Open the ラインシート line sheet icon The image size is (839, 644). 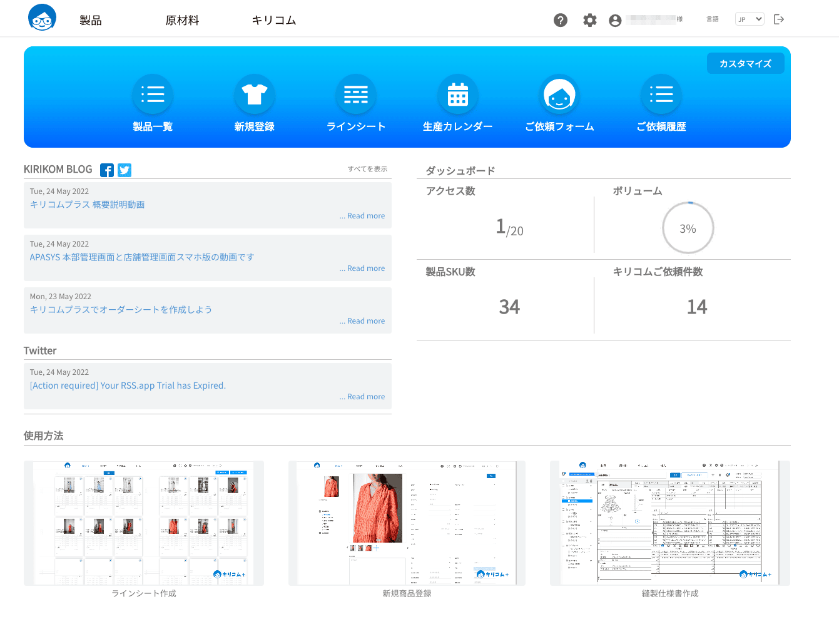point(356,95)
